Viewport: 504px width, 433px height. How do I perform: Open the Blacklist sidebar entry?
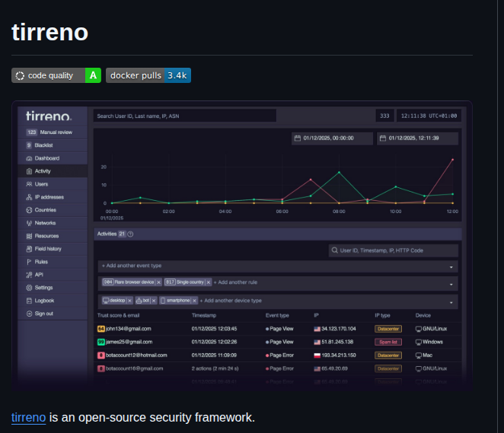[53, 145]
